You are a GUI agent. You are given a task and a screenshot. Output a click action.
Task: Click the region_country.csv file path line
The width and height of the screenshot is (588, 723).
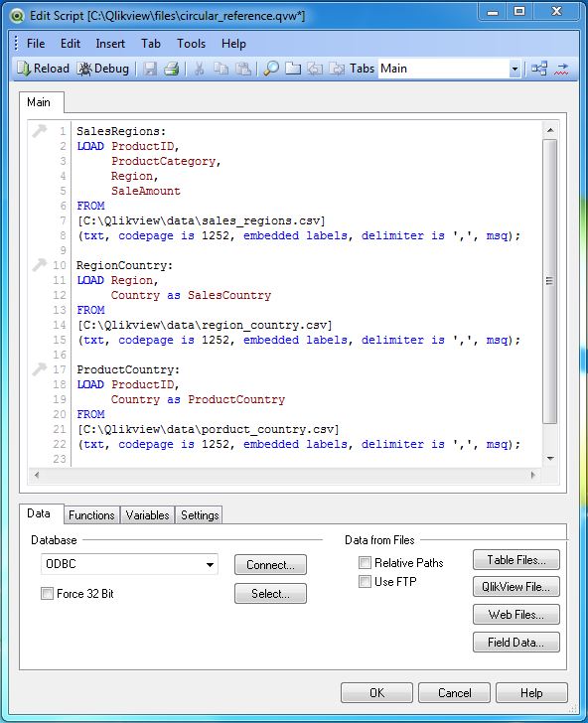[x=205, y=325]
